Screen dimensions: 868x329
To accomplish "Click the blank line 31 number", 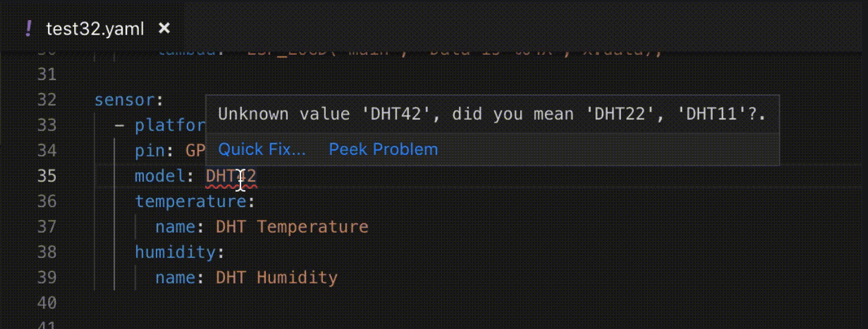I will [x=46, y=74].
